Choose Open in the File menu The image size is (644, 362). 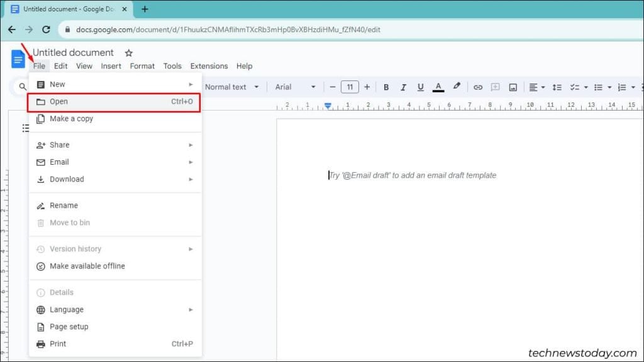click(x=114, y=101)
